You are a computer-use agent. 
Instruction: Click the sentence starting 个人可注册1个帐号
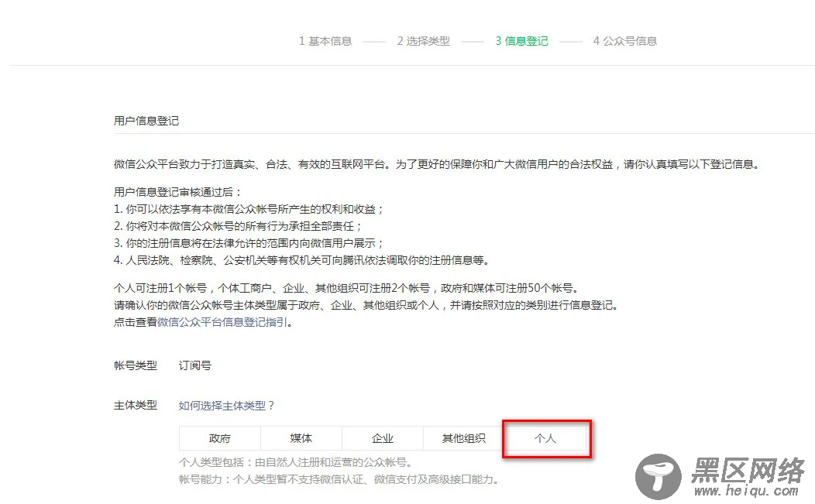point(346,288)
